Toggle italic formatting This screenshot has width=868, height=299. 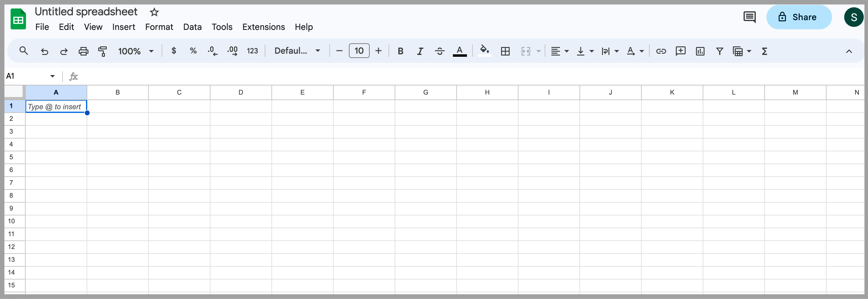pyautogui.click(x=420, y=51)
